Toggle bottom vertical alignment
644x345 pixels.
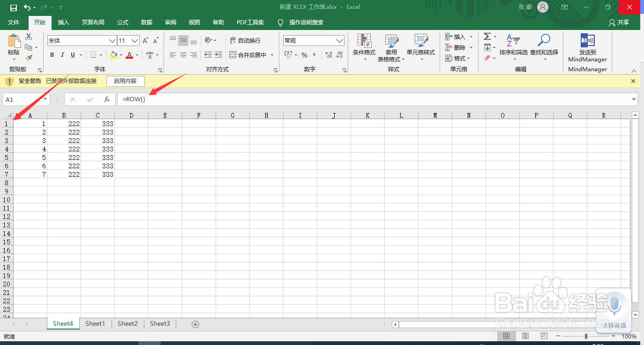tap(194, 41)
